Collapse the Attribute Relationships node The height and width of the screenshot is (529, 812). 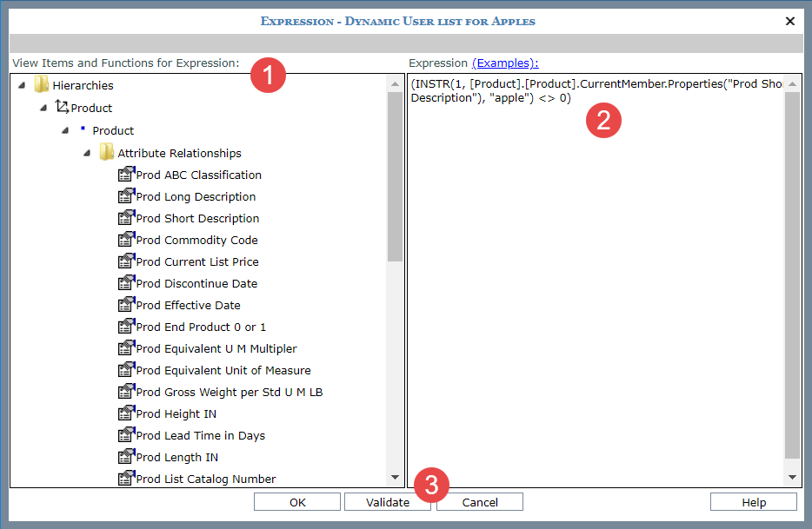[x=87, y=153]
